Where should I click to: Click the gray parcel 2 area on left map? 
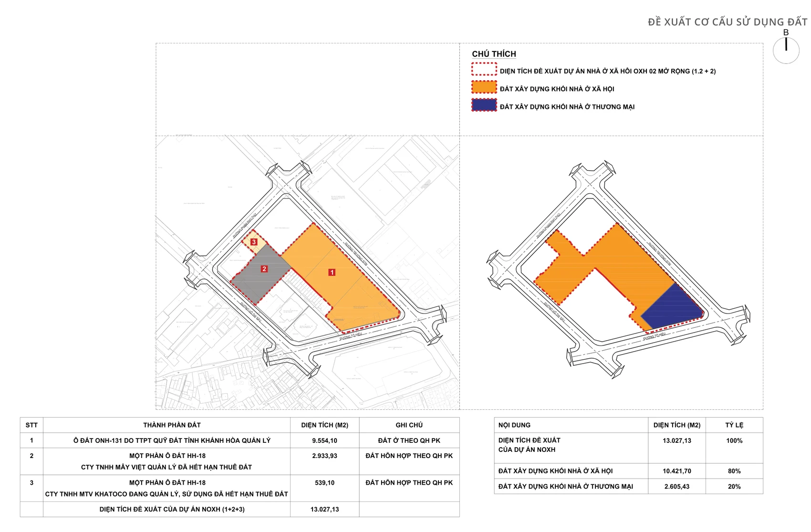tap(260, 274)
